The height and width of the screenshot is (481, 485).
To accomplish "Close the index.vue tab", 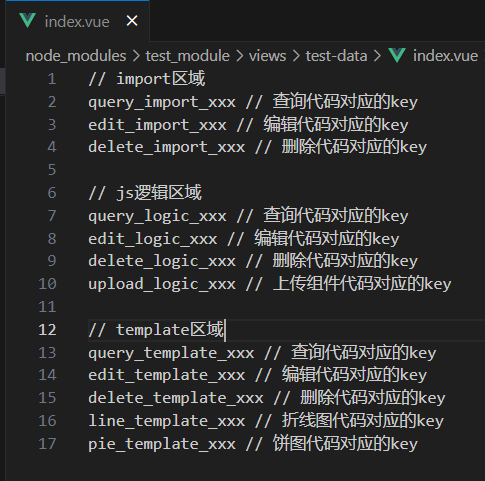I will tap(132, 21).
